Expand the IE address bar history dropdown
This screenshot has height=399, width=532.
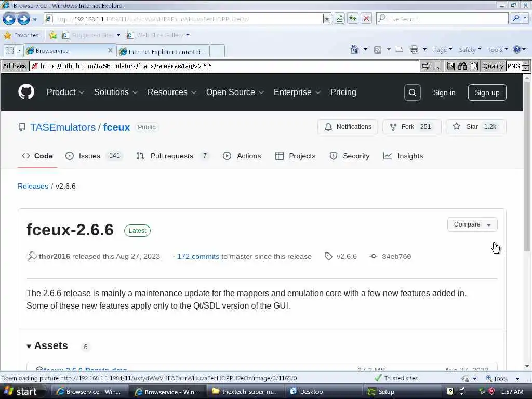[x=327, y=19]
